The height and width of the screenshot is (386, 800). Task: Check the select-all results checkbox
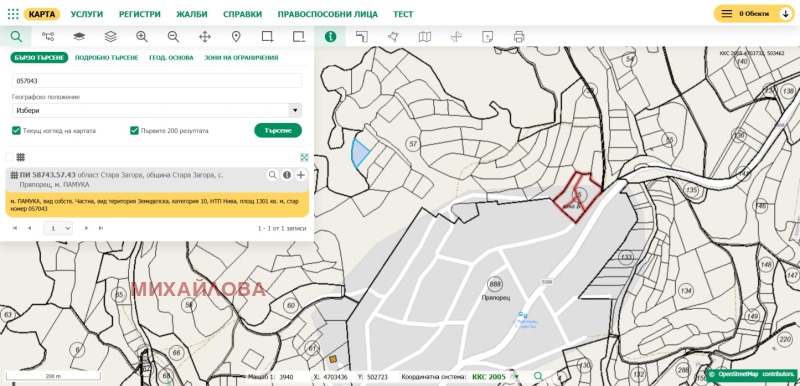pos(9,157)
